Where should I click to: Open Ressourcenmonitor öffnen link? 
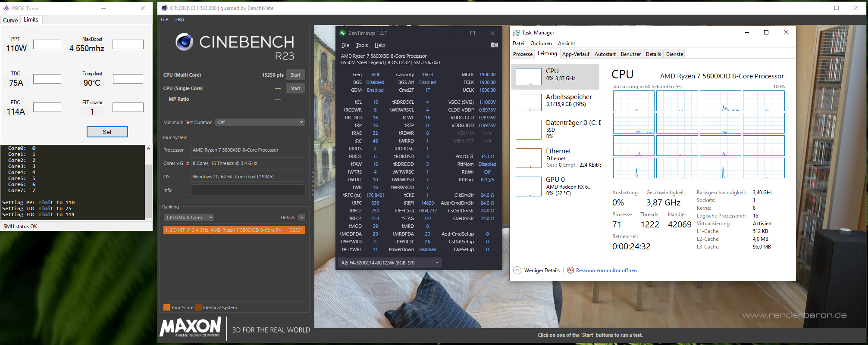coord(606,270)
